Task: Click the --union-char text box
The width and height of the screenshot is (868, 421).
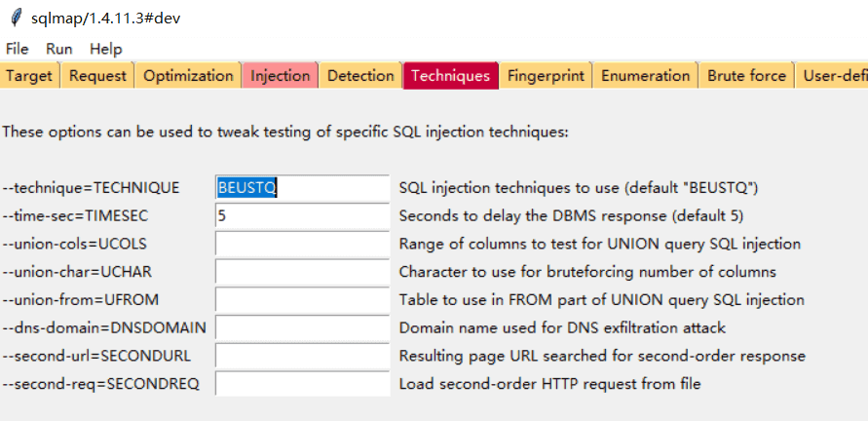Action: 302,272
